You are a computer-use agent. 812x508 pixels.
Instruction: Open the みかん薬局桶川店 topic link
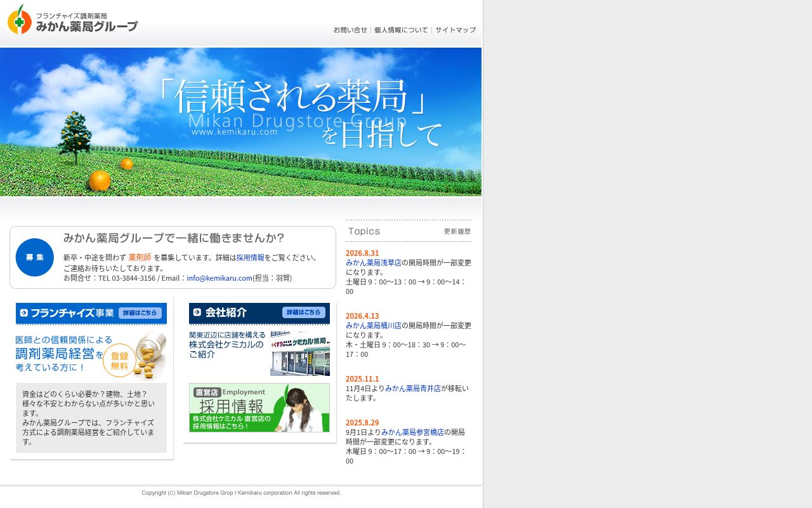(x=374, y=325)
